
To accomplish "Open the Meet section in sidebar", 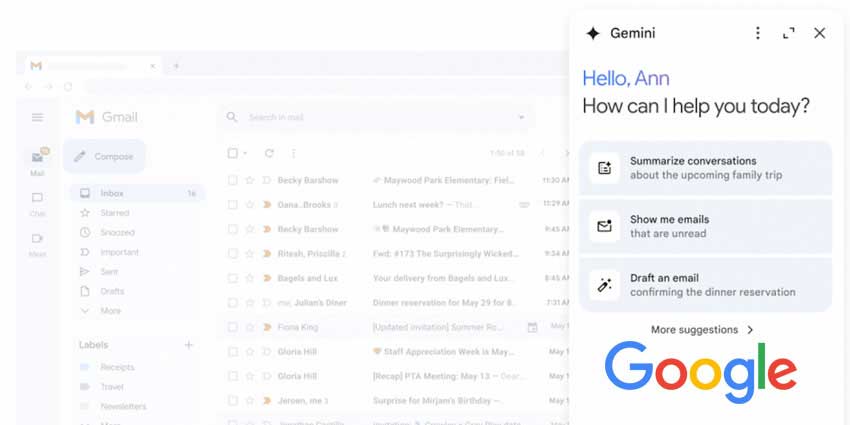I will (37, 244).
